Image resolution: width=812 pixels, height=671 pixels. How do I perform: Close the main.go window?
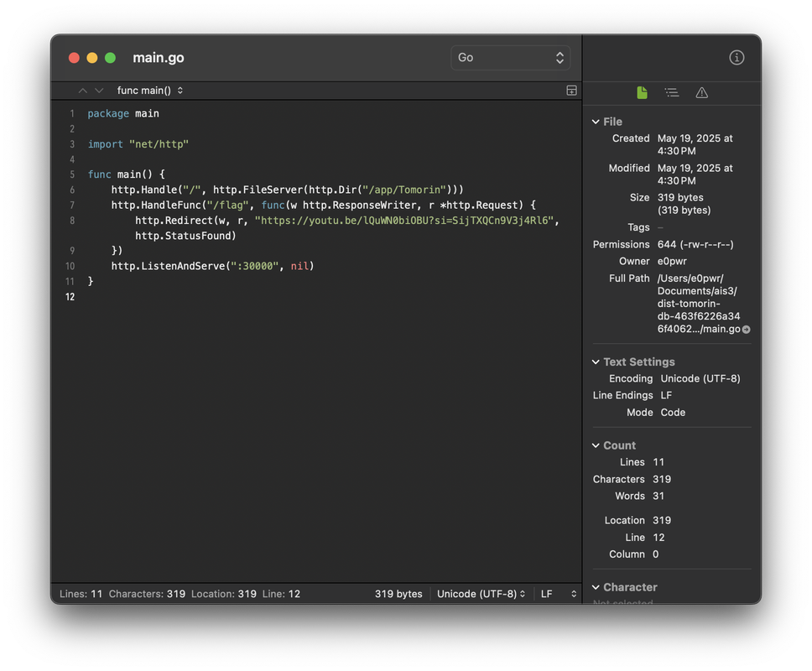(x=74, y=58)
